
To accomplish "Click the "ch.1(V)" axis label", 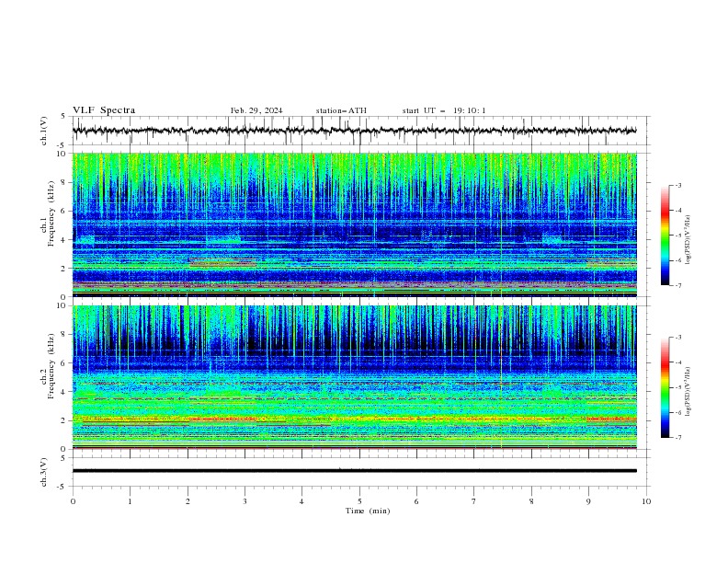I will (44, 131).
